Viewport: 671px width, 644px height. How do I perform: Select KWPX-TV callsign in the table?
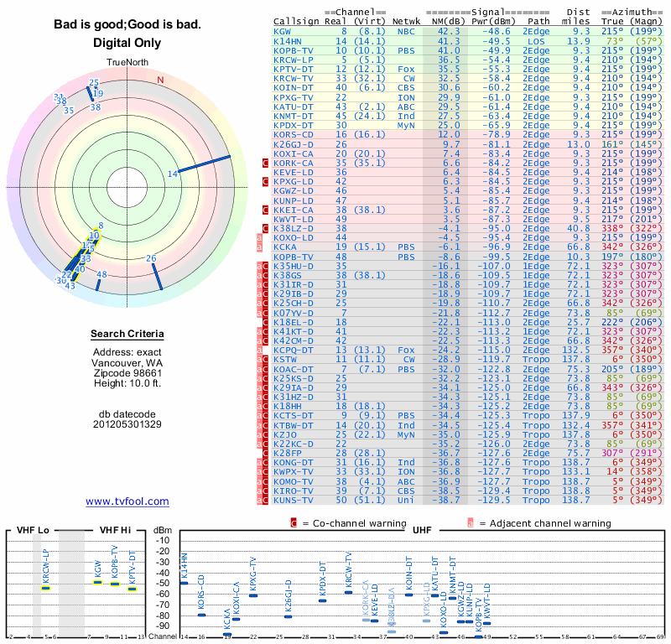coord(294,472)
